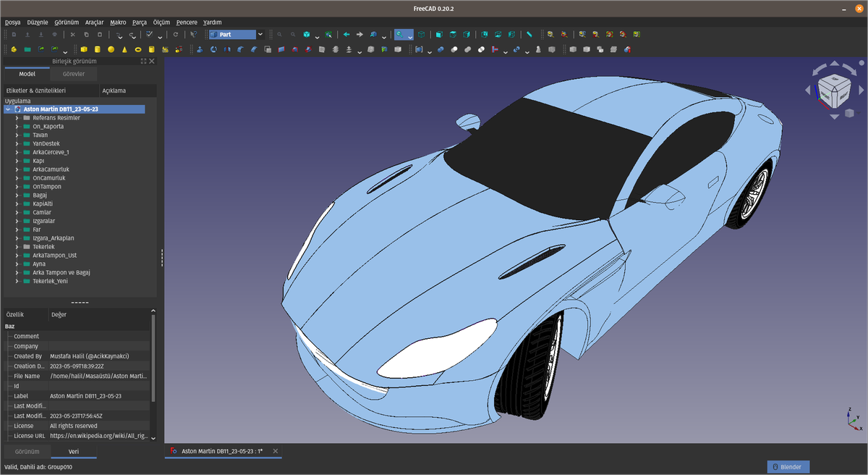Create a Cube primitive
This screenshot has height=475, width=868.
click(x=84, y=49)
